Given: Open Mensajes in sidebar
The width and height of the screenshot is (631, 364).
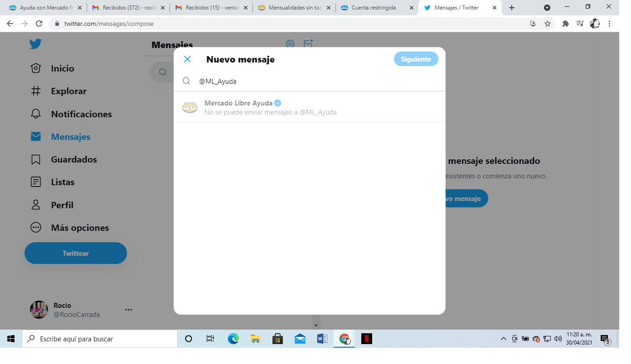Looking at the screenshot, I should click(x=60, y=137).
